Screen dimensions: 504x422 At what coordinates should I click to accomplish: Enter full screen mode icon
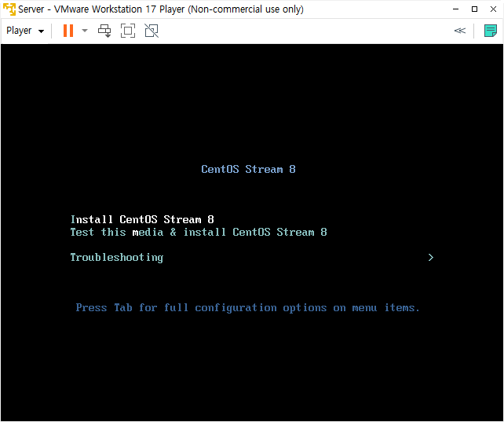pos(128,31)
